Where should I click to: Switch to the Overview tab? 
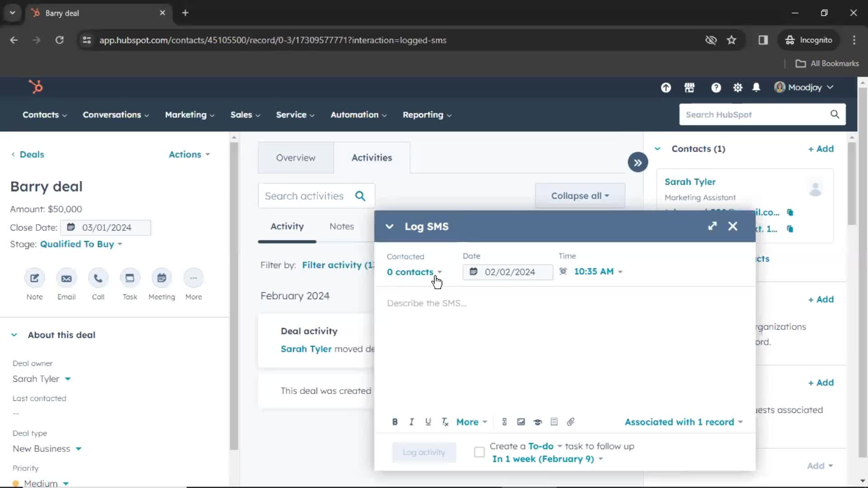tap(296, 157)
